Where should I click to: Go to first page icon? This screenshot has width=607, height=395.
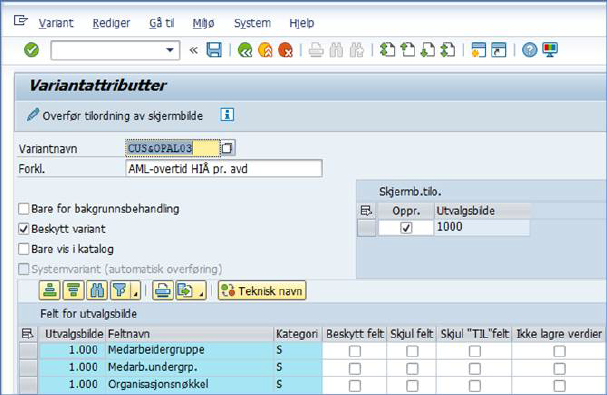coord(387,50)
